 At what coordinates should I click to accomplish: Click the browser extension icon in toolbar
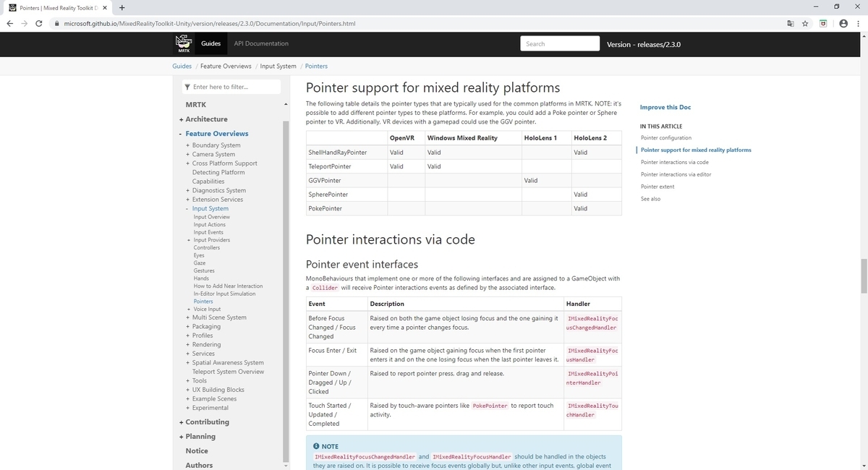point(823,23)
